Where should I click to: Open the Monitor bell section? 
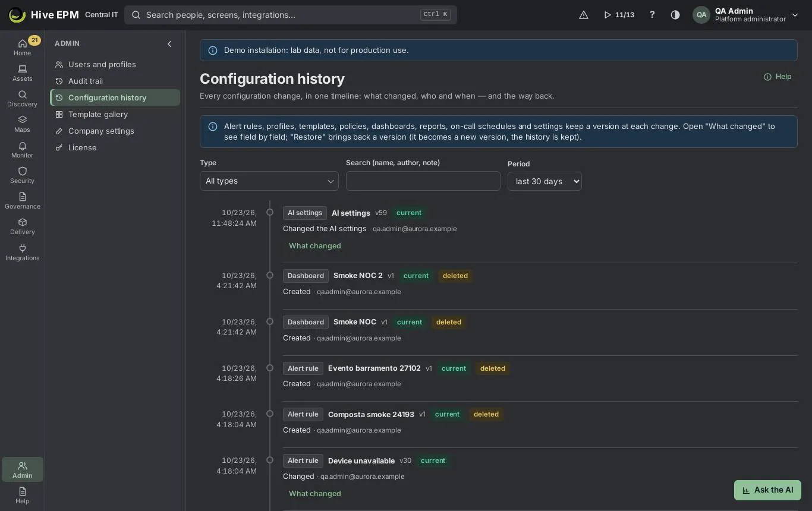22,150
